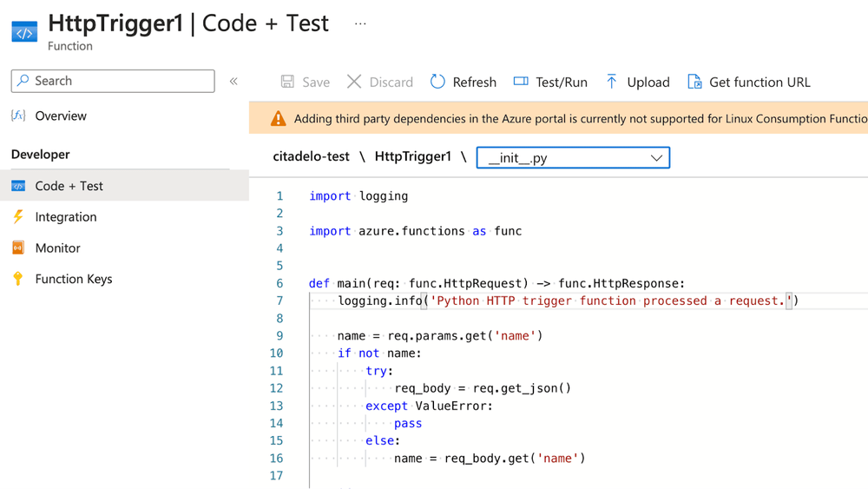Click the Upload arrow icon
The width and height of the screenshot is (868, 489).
[x=612, y=82]
